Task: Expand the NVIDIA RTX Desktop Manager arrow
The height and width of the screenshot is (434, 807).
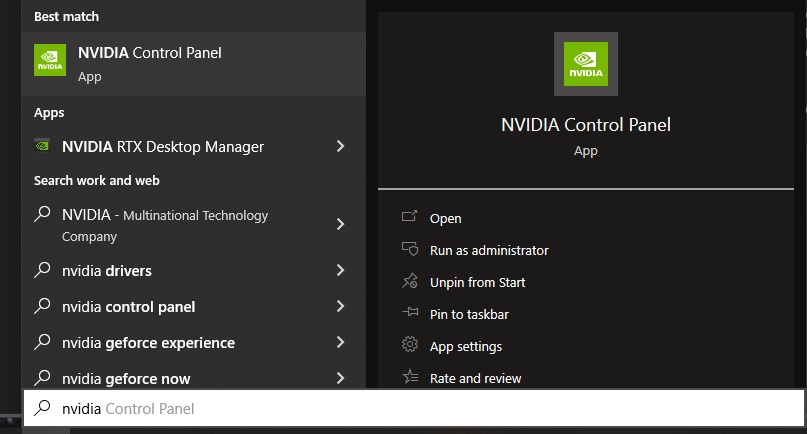Action: 340,146
